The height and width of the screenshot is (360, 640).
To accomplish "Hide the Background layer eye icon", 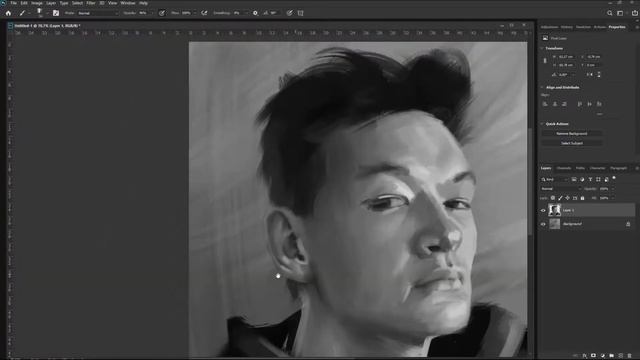I will click(x=543, y=224).
